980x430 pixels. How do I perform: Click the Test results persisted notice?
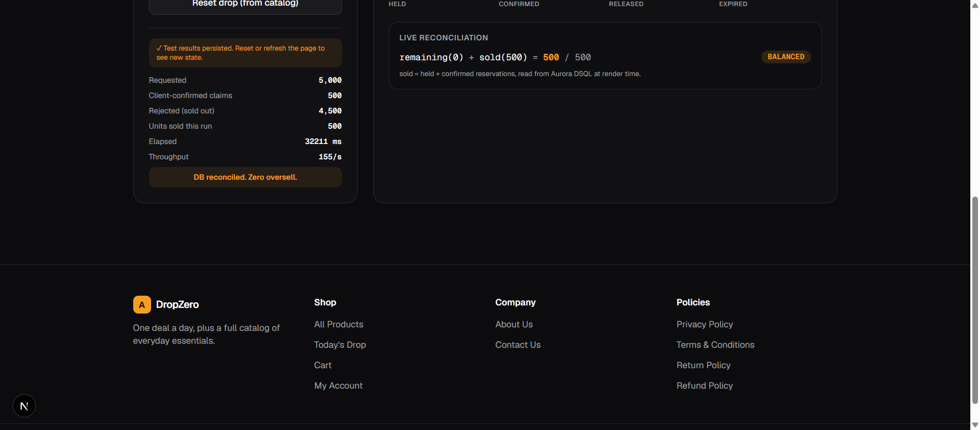tap(245, 53)
